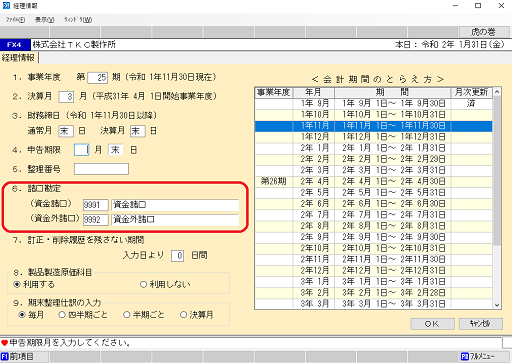Screen dimensions: 512x363
Task: Select the 2年 1月 row in period table
Action: point(374,148)
